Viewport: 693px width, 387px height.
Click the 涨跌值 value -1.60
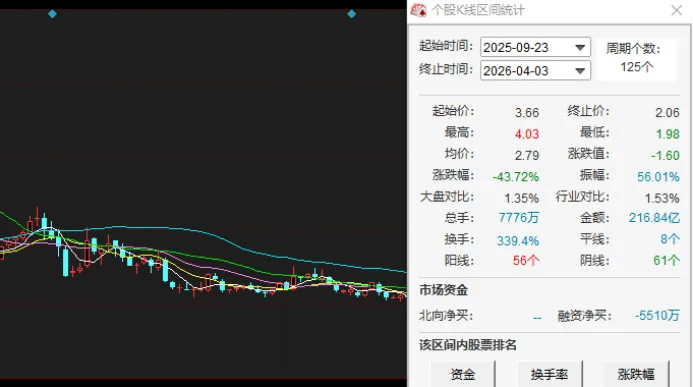665,156
